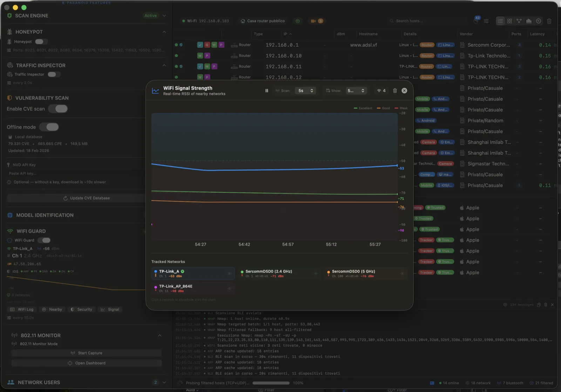Open the Security tab in WiFi Guard

[81, 310]
